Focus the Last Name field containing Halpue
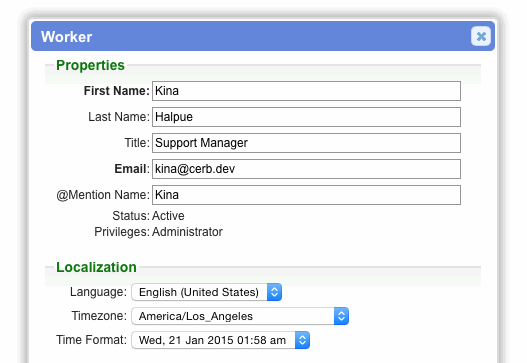This screenshot has width=527, height=363. tap(306, 117)
